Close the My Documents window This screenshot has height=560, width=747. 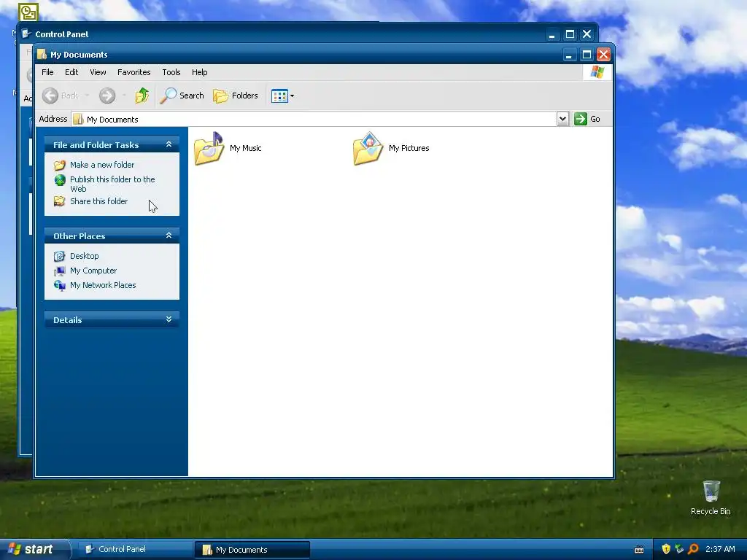pos(603,55)
